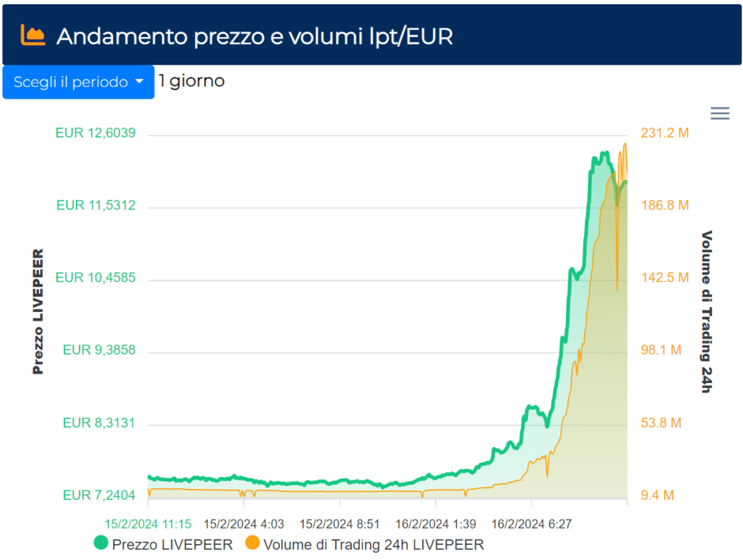Click the '1 giorno' period label
The height and width of the screenshot is (560, 743).
pyautogui.click(x=192, y=81)
